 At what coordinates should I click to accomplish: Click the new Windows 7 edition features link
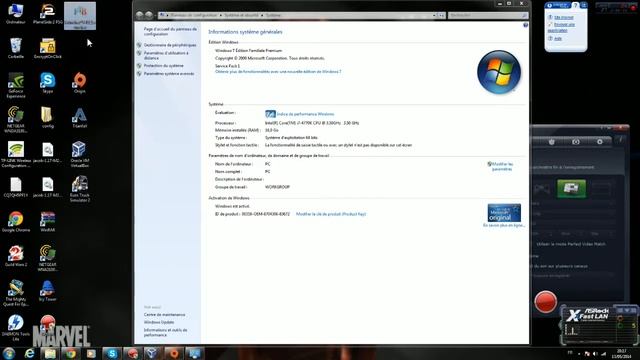[278, 71]
